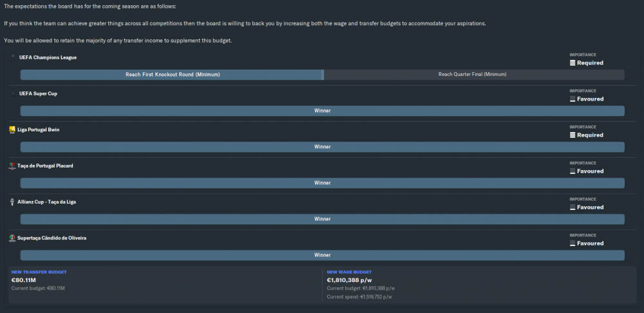Select Liga Portugal Bwin Winner expectation bar

point(323,147)
